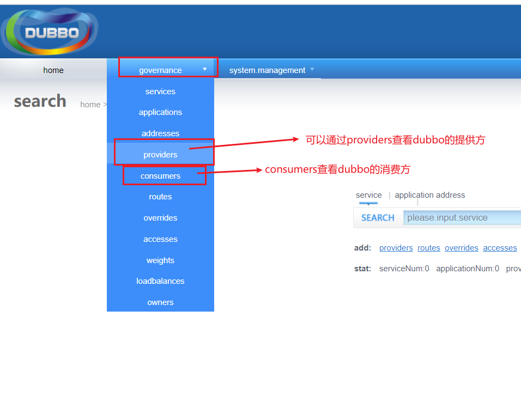Image resolution: width=521 pixels, height=420 pixels.
Task: Open the add providers link
Action: [x=396, y=248]
